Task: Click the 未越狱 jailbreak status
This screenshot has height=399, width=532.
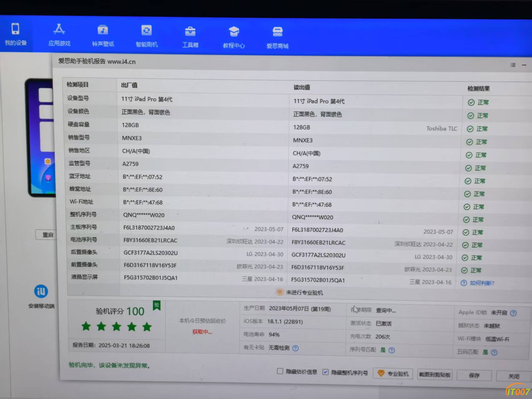Action: click(491, 326)
